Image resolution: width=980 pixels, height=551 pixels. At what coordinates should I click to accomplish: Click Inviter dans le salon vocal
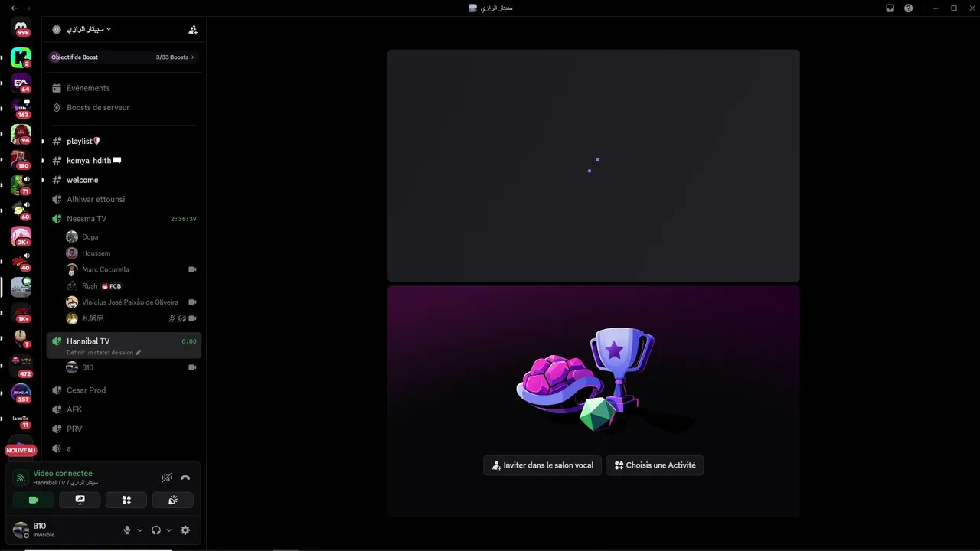tap(542, 465)
